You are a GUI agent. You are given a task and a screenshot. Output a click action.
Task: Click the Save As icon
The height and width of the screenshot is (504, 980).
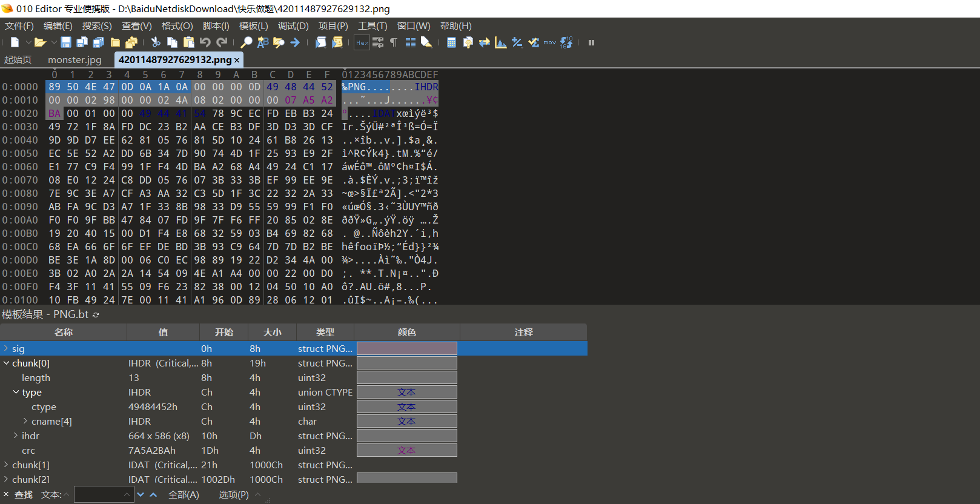[x=82, y=42]
